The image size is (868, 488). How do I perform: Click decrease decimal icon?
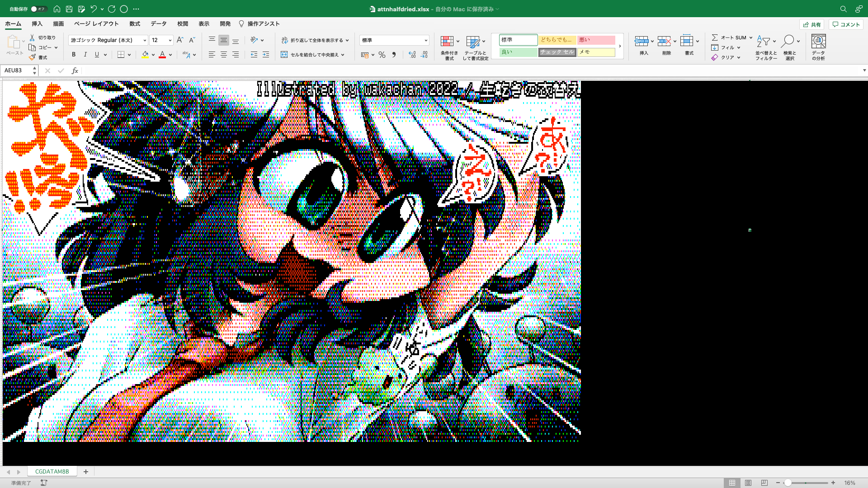424,55
